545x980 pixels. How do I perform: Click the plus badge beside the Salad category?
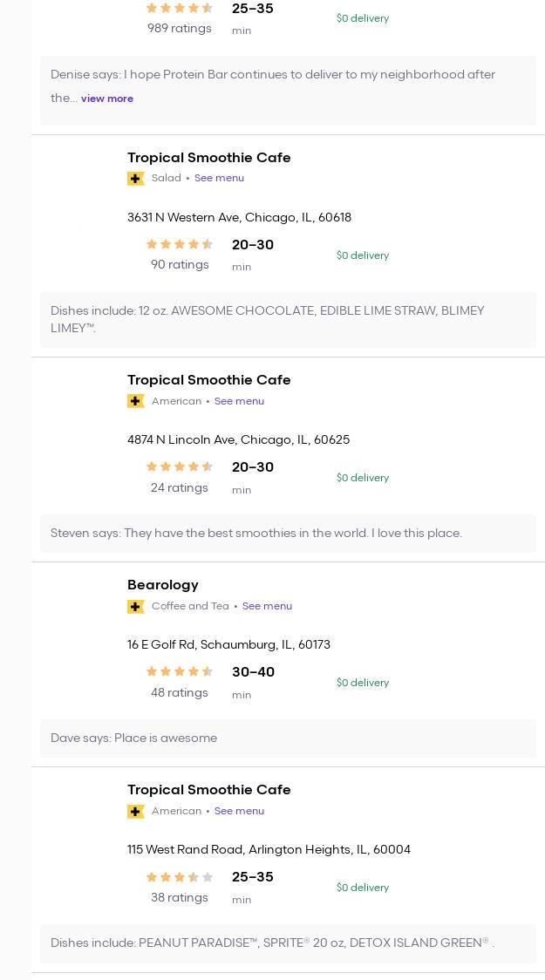tap(136, 179)
